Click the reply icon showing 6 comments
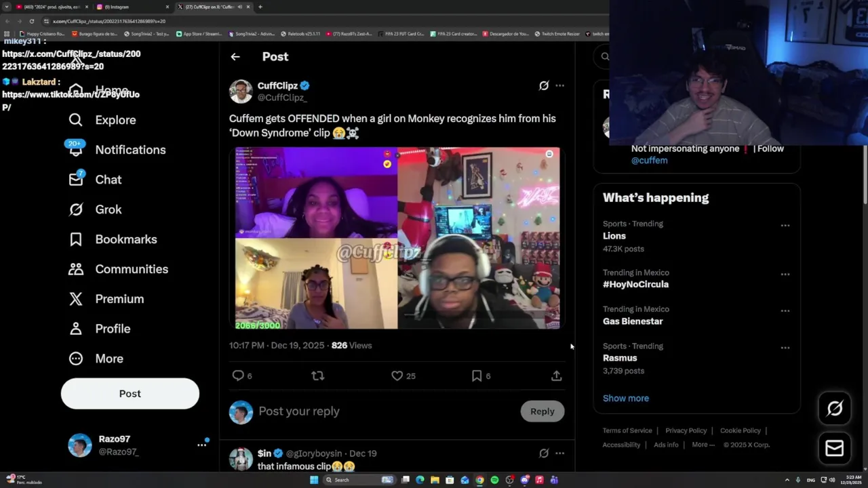The height and width of the screenshot is (488, 868). [238, 375]
